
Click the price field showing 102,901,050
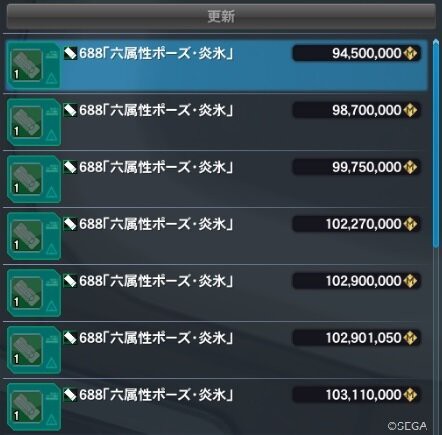pyautogui.click(x=356, y=338)
